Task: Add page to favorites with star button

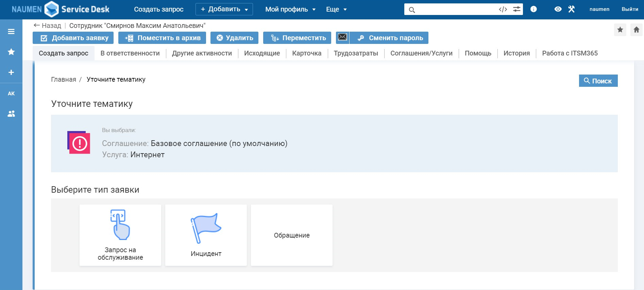Action: 620,30
